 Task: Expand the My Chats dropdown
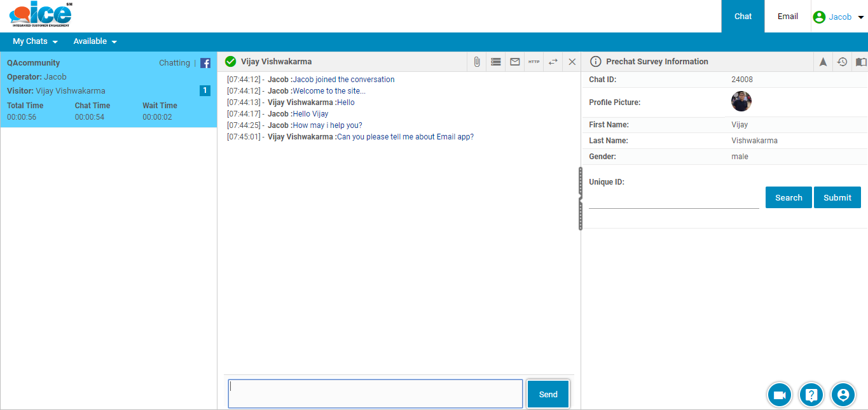35,41
